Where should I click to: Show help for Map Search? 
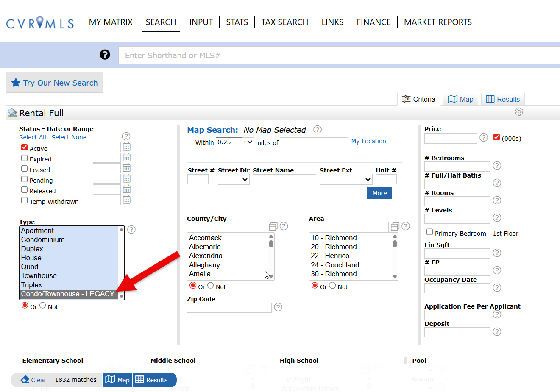tap(317, 130)
